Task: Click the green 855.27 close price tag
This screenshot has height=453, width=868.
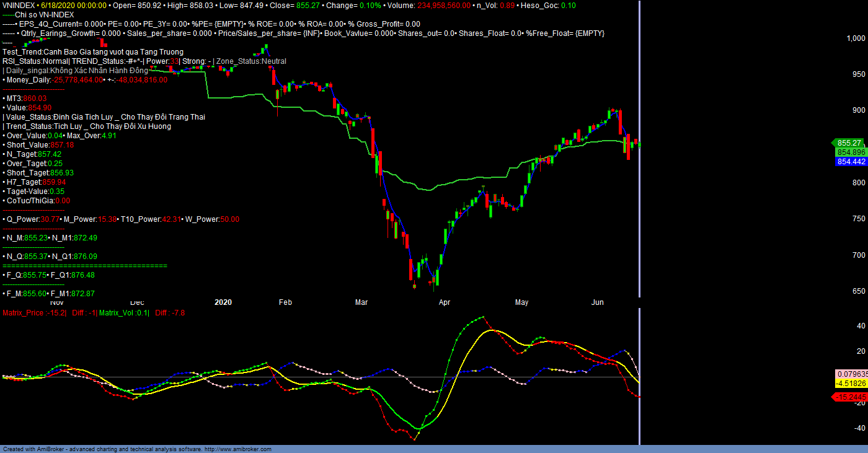Action: tap(851, 143)
